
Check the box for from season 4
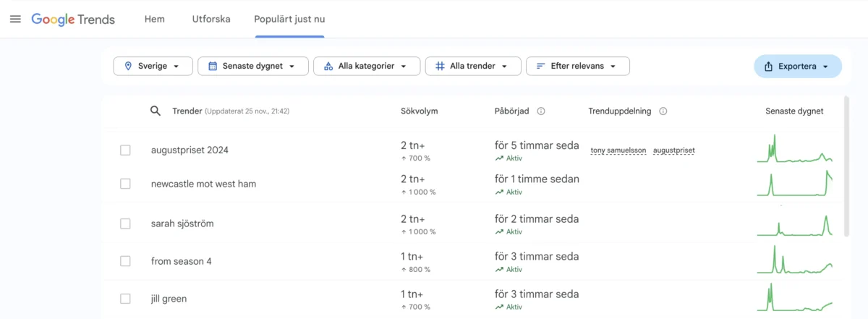click(125, 261)
